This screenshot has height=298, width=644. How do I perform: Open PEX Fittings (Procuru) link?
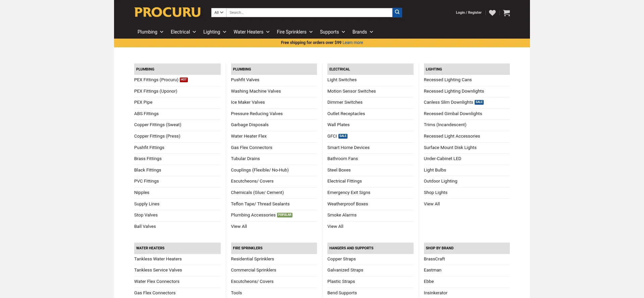click(x=156, y=80)
